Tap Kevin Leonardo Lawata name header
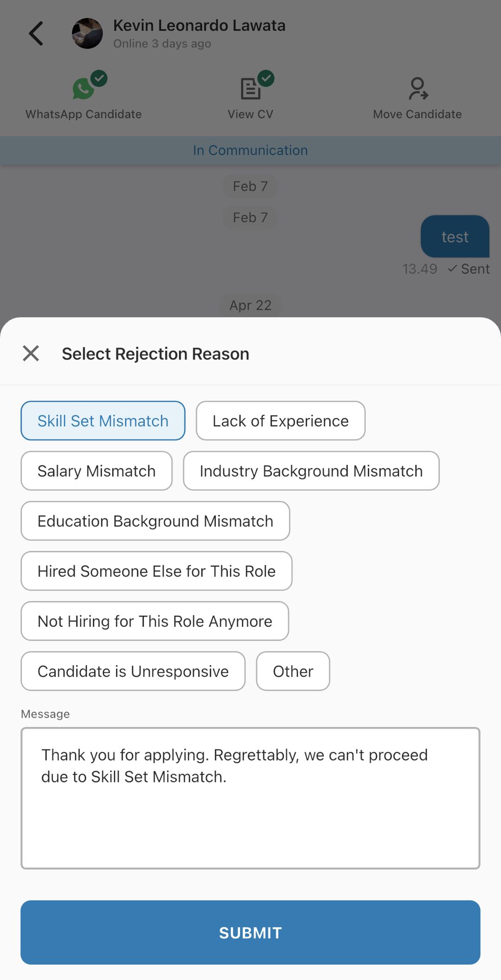Image resolution: width=501 pixels, height=980 pixels. point(199,26)
